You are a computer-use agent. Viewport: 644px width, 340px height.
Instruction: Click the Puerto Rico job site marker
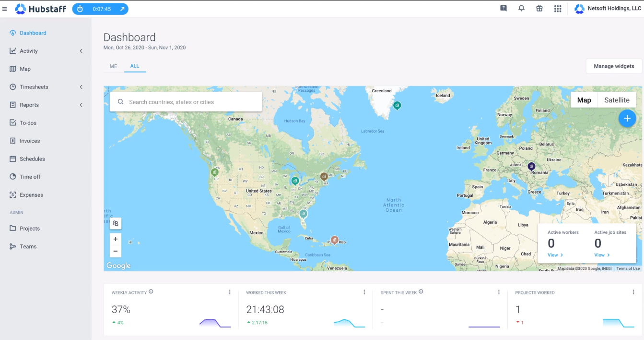tap(335, 240)
